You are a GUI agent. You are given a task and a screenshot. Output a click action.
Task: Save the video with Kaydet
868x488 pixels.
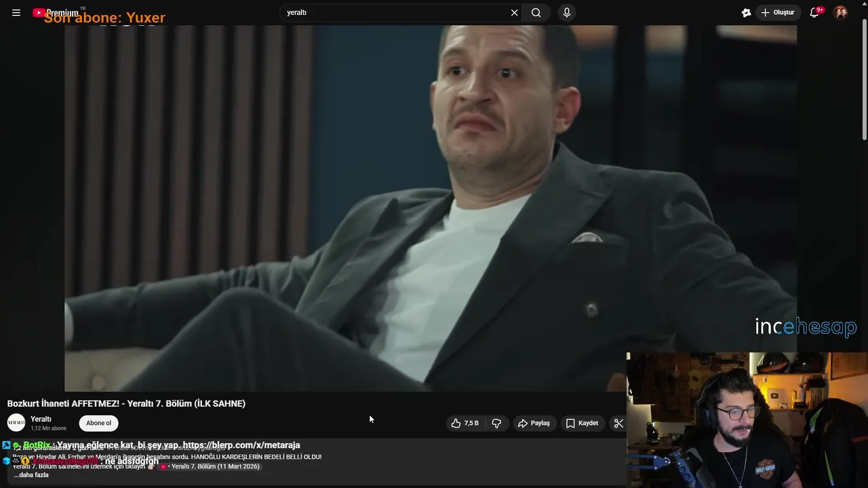(x=582, y=423)
